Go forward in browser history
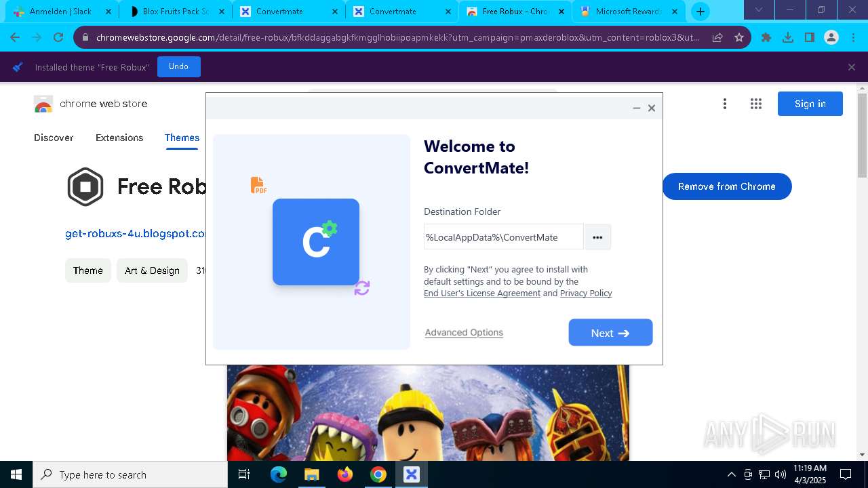868x488 pixels. click(x=37, y=37)
